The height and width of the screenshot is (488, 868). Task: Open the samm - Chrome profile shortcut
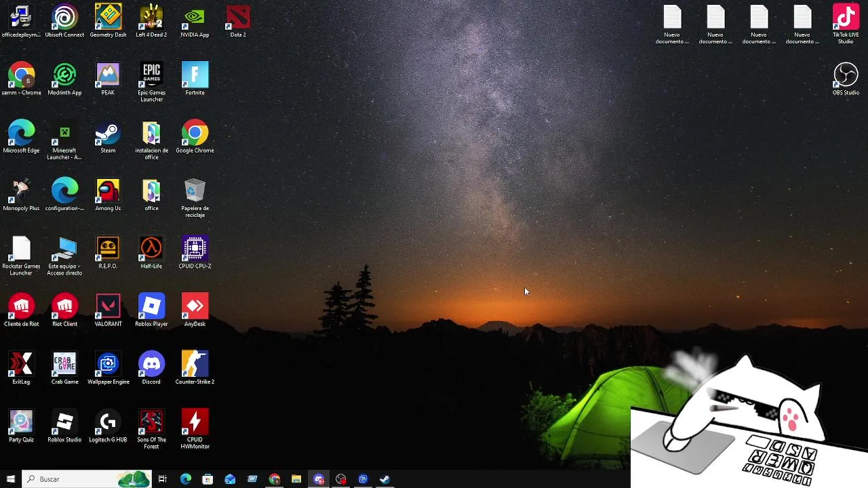point(21,79)
